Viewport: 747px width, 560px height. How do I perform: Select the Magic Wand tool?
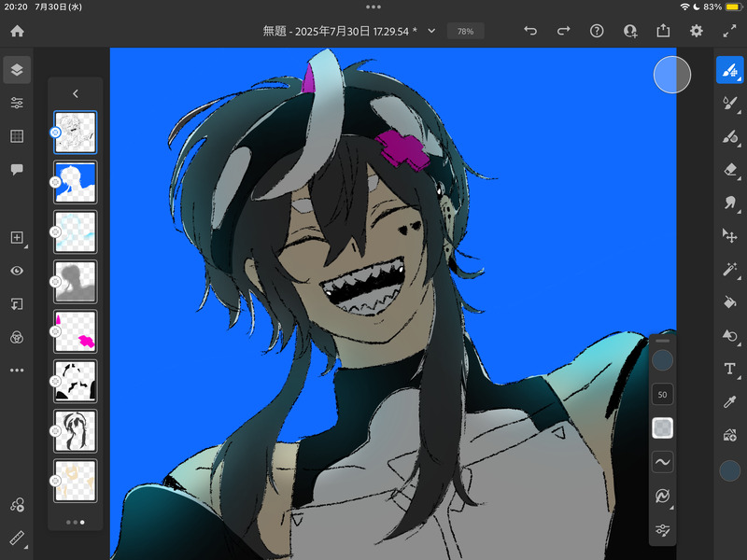pyautogui.click(x=730, y=269)
